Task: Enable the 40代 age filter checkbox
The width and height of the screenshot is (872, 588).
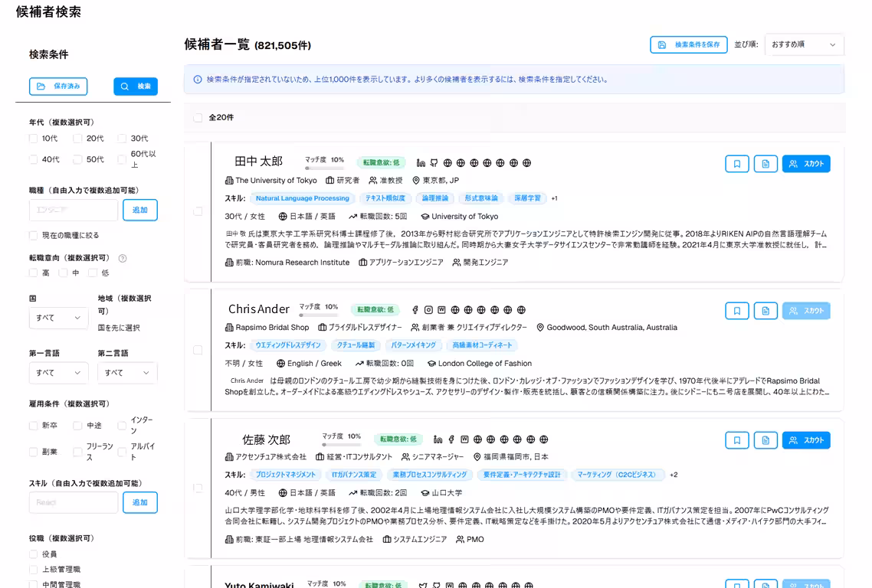Action: click(x=32, y=159)
